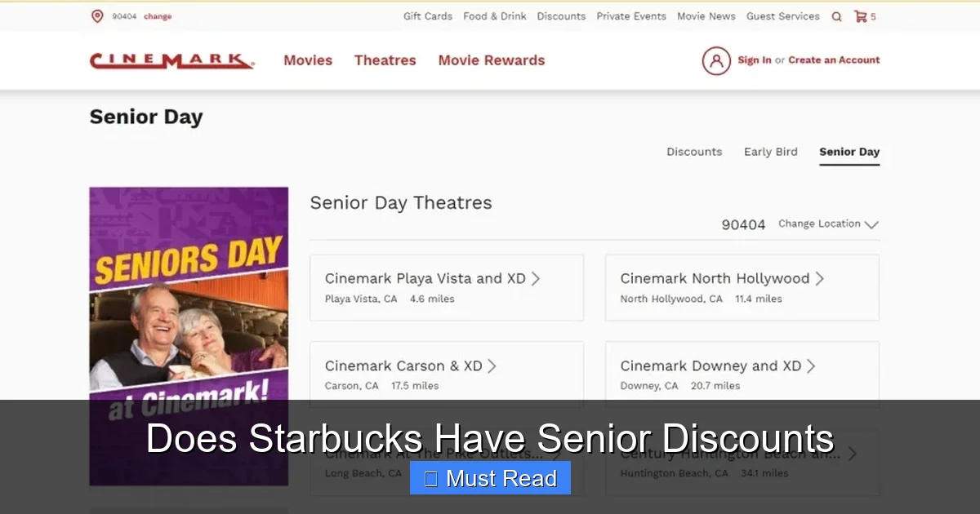The width and height of the screenshot is (980, 514).
Task: Open Guest Services link
Action: (x=783, y=16)
